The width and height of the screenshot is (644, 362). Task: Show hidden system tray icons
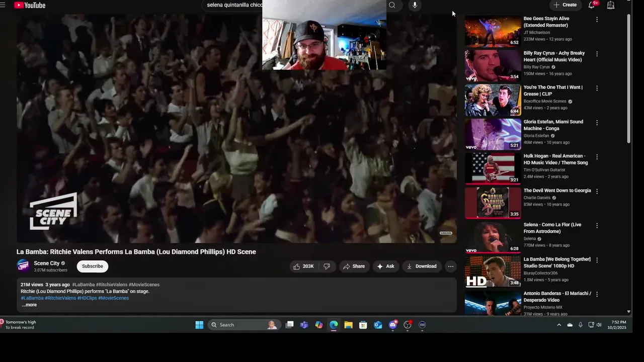[x=559, y=325]
